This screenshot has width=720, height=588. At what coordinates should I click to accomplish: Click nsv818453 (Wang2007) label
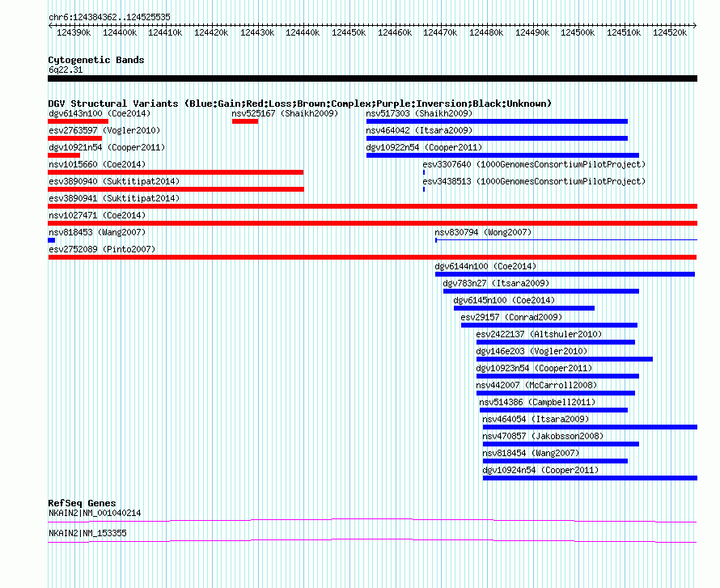pyautogui.click(x=97, y=232)
